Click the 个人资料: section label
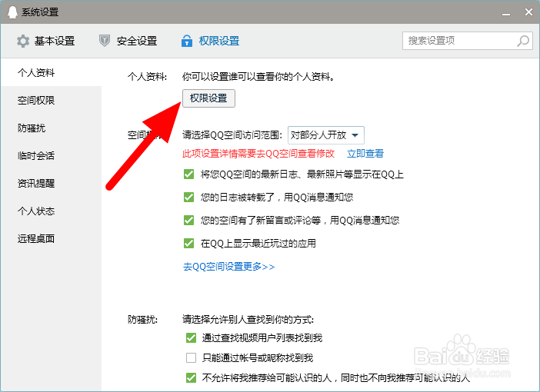Viewport: 540px width, 392px height. click(147, 76)
